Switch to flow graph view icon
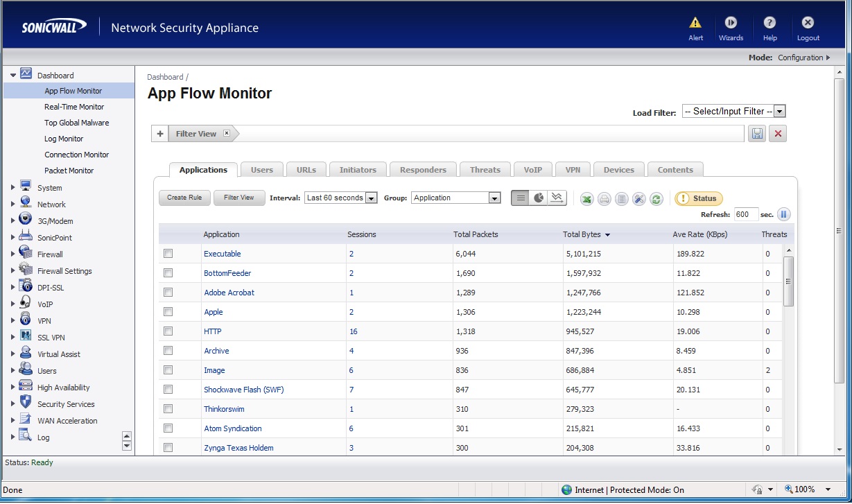The image size is (852, 504). click(557, 198)
